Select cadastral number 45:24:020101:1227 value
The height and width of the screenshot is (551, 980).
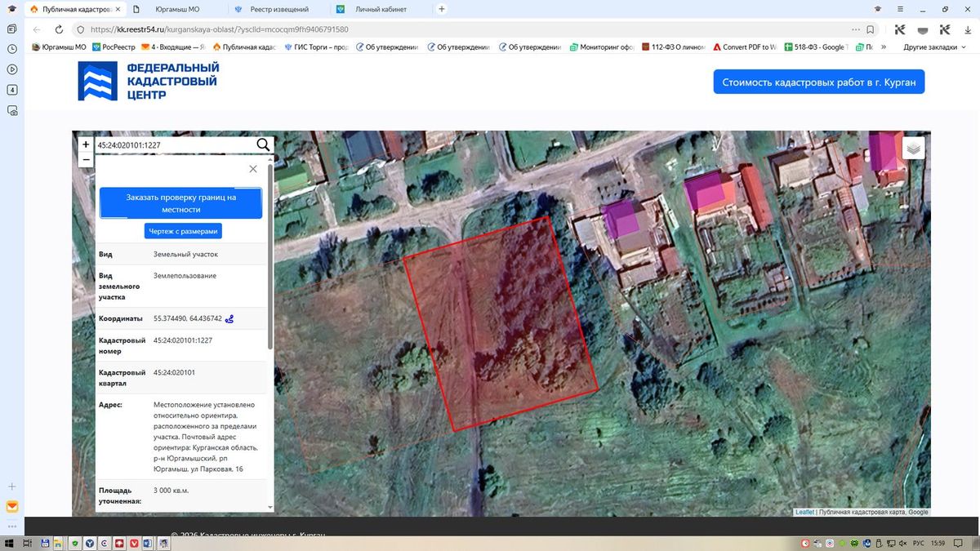183,340
